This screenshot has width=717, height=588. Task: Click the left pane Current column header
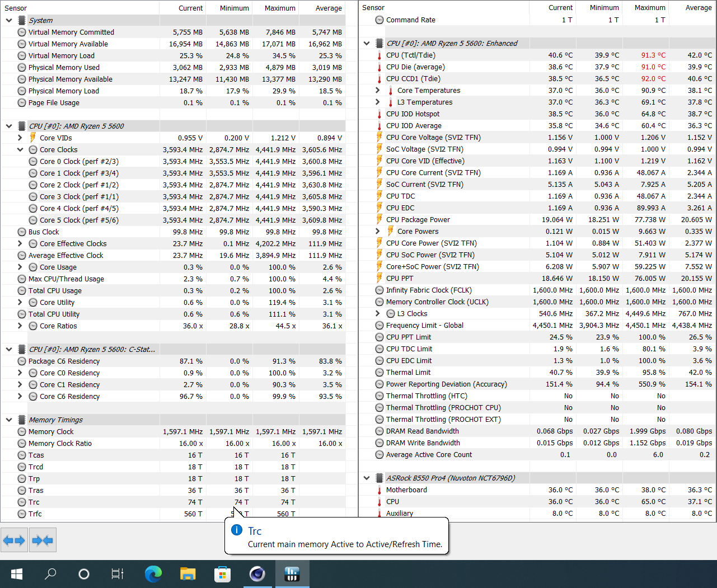182,8
